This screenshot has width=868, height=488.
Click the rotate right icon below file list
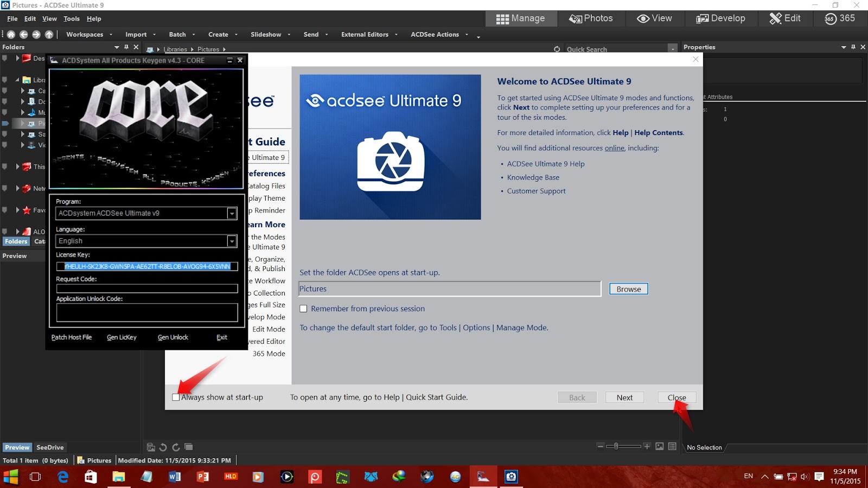click(x=176, y=447)
